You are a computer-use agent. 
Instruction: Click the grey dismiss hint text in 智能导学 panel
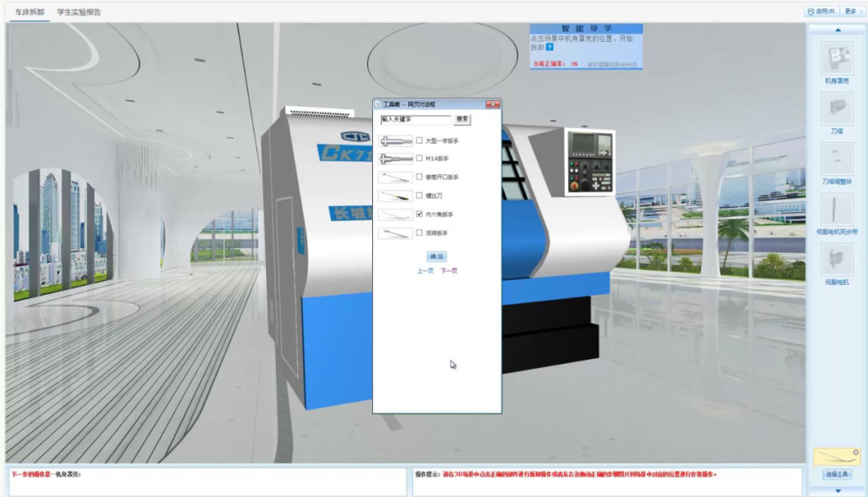point(612,64)
